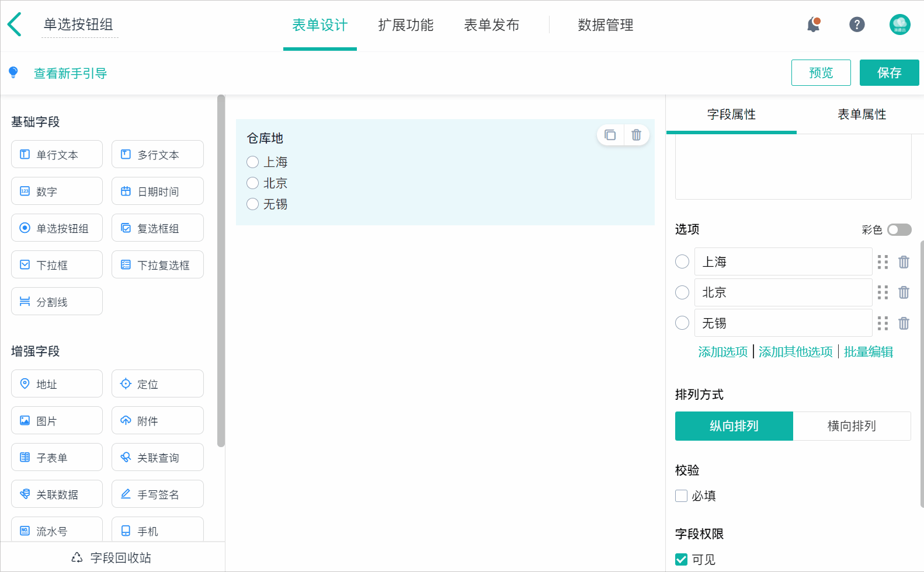924x572 pixels.
Task: Click the help question mark icon
Action: tap(856, 25)
